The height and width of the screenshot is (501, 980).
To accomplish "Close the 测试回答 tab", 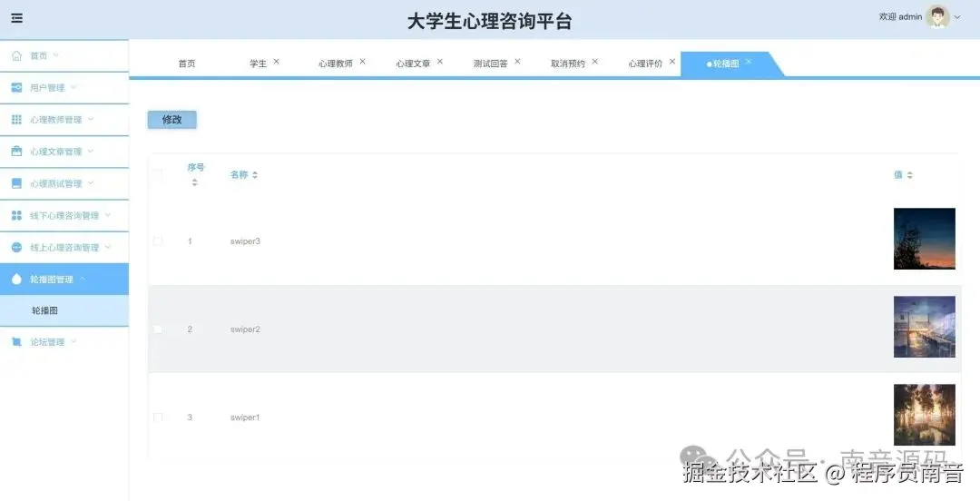I will pos(517,62).
